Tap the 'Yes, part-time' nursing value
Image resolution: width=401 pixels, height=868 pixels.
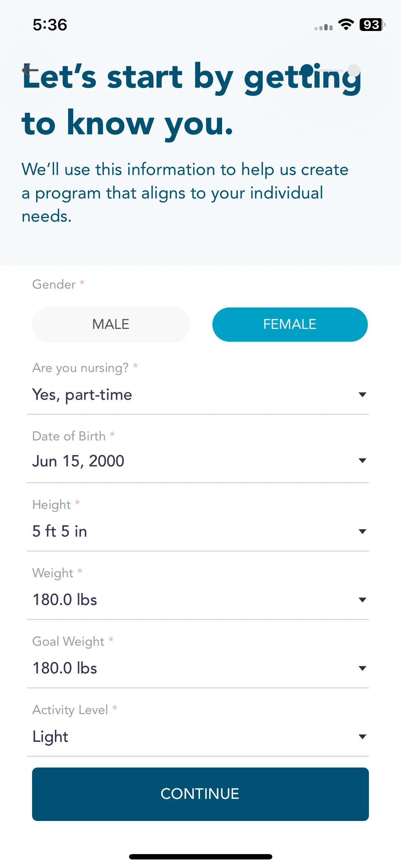click(x=82, y=395)
